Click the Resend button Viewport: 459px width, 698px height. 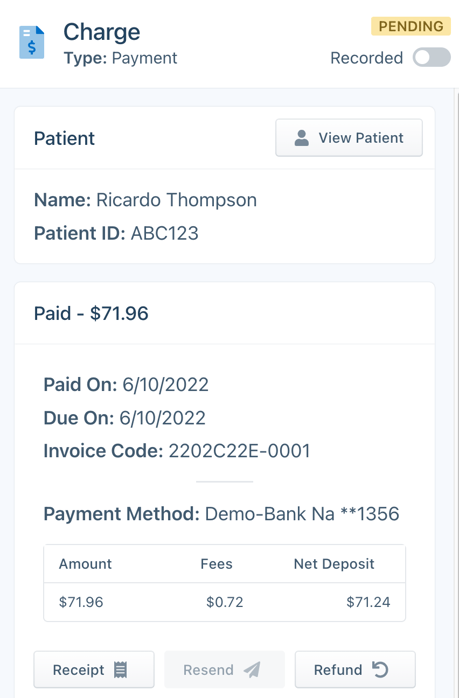coord(224,670)
